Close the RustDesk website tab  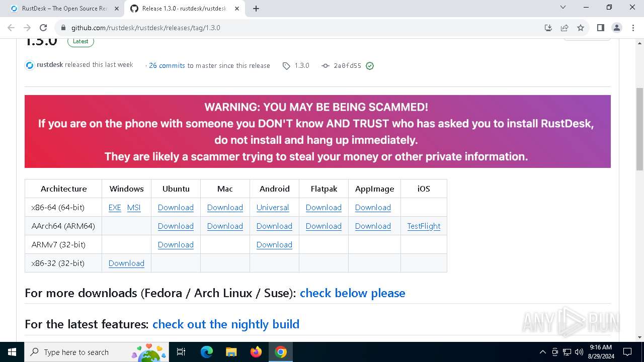[116, 9]
